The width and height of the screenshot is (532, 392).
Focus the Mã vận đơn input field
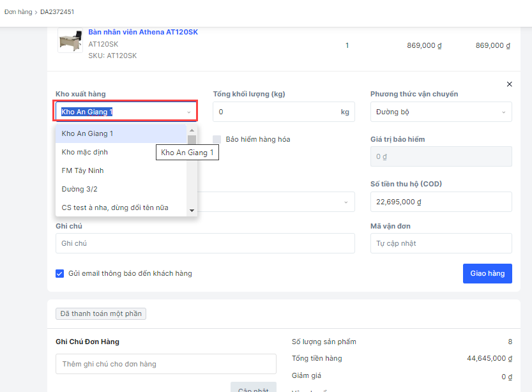[441, 243]
